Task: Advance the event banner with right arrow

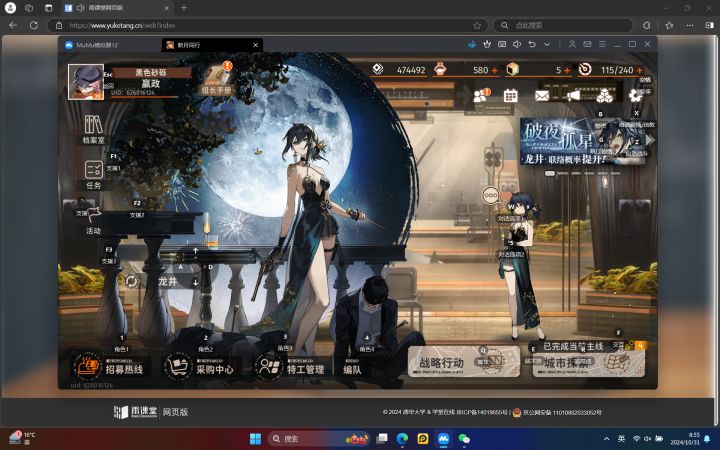Action: click(x=650, y=141)
